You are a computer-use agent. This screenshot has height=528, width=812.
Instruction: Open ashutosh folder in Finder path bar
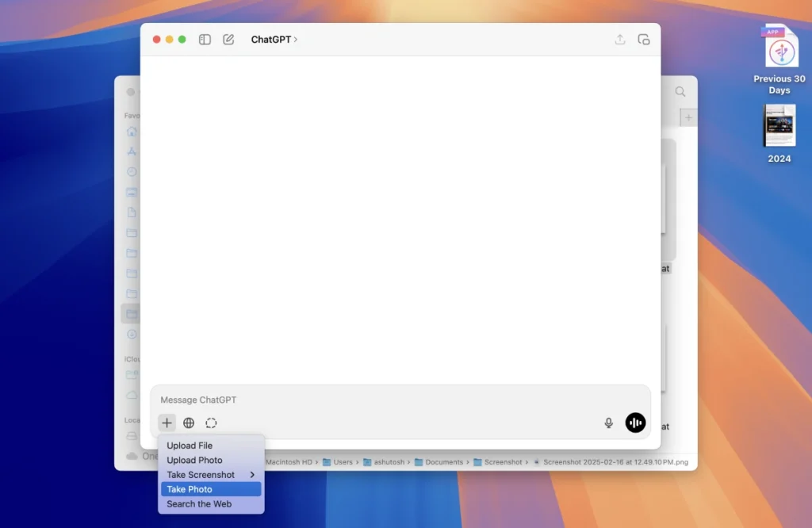pos(384,461)
